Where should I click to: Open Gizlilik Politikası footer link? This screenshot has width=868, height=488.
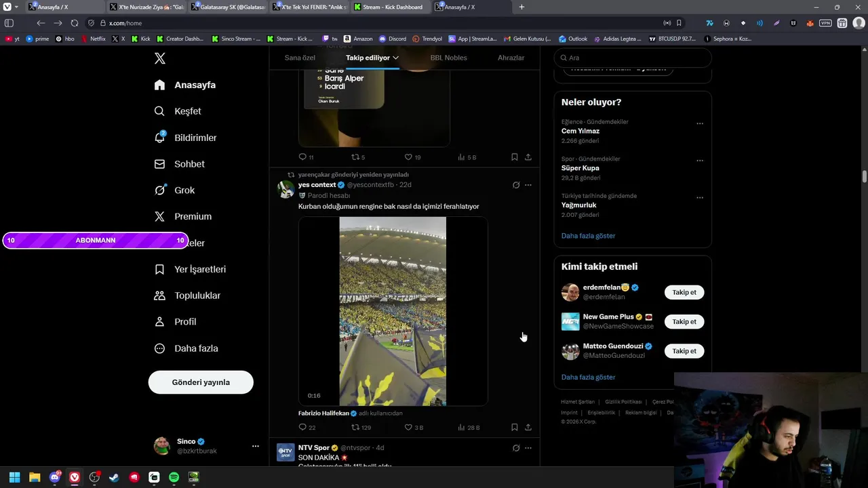[x=623, y=402]
